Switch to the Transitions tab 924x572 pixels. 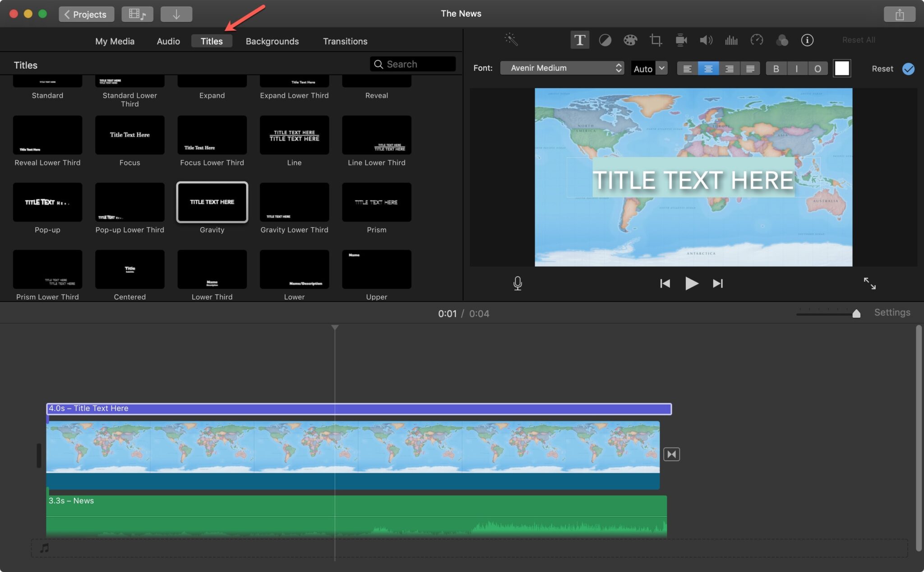click(345, 41)
